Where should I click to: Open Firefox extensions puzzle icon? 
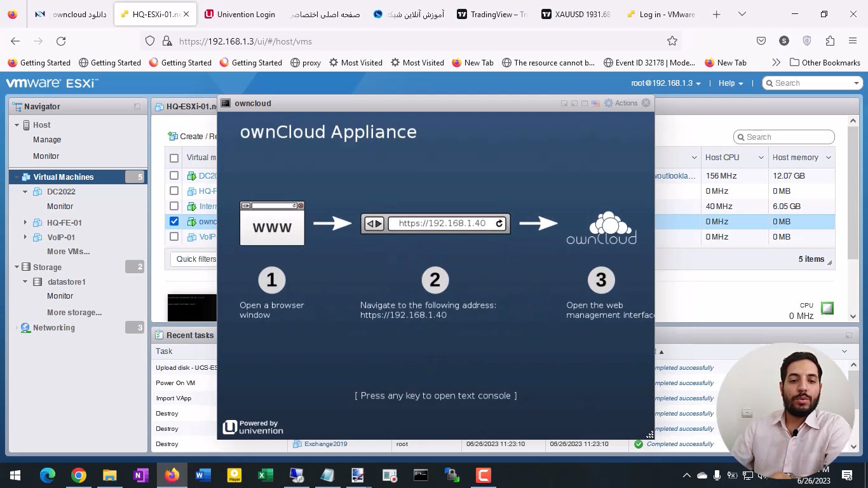pos(830,41)
